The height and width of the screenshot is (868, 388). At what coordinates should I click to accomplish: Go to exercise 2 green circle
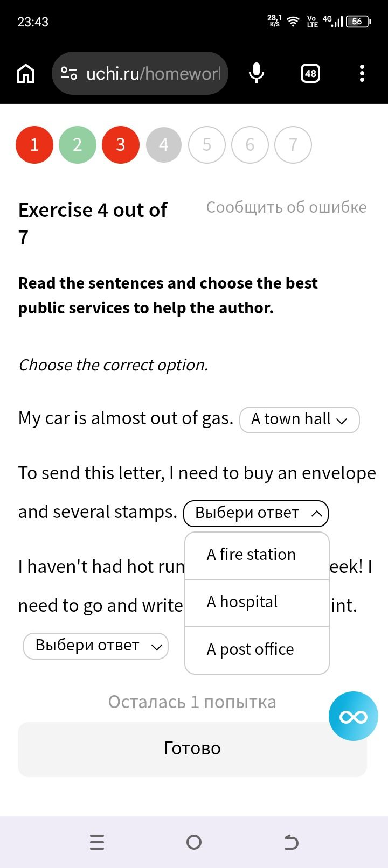coord(78,144)
